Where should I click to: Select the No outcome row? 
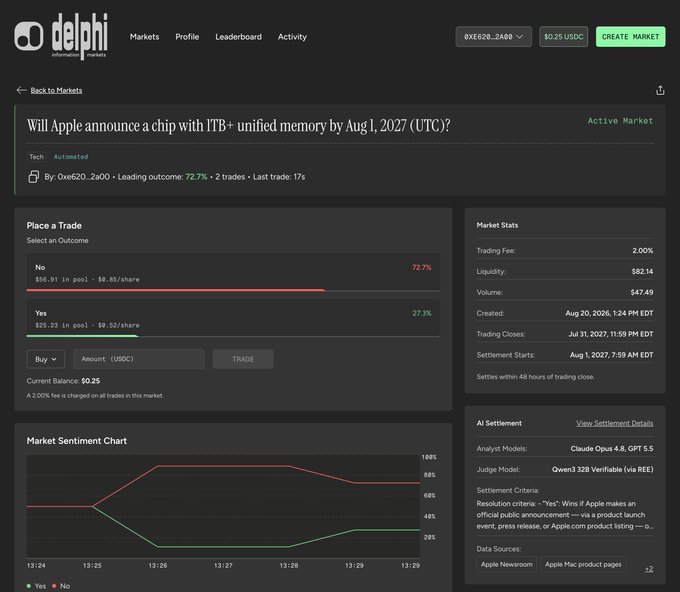click(x=233, y=272)
